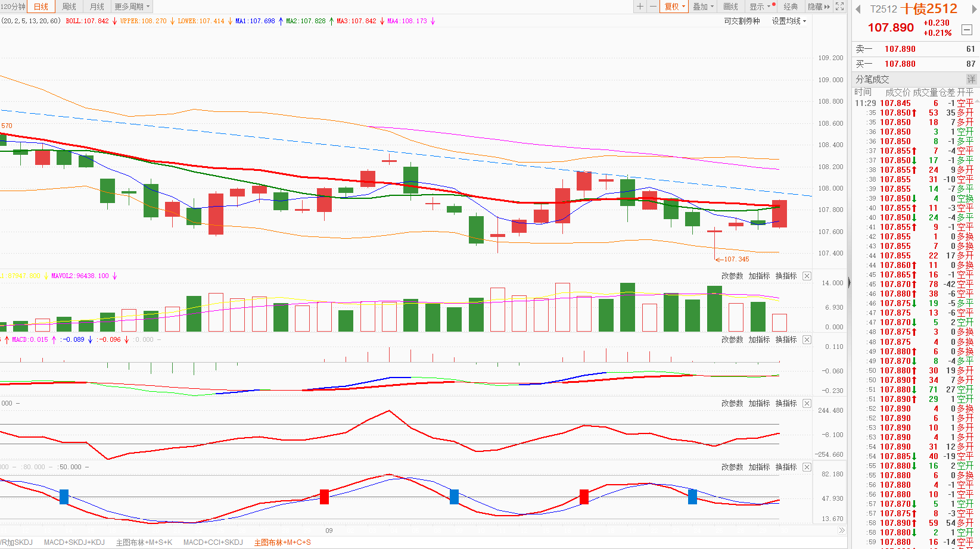Click MA3:107.842 label
Image resolution: width=980 pixels, height=549 pixels.
point(356,21)
